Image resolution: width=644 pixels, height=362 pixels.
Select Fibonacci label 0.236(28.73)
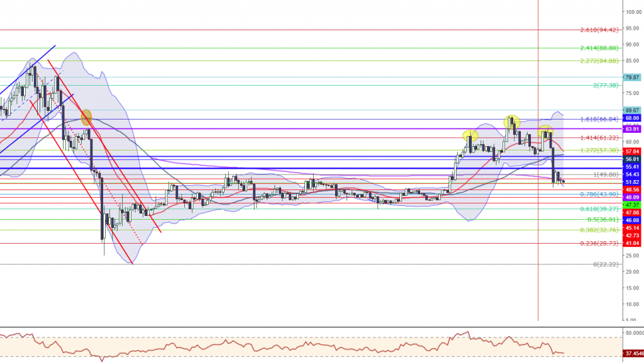[x=599, y=244]
